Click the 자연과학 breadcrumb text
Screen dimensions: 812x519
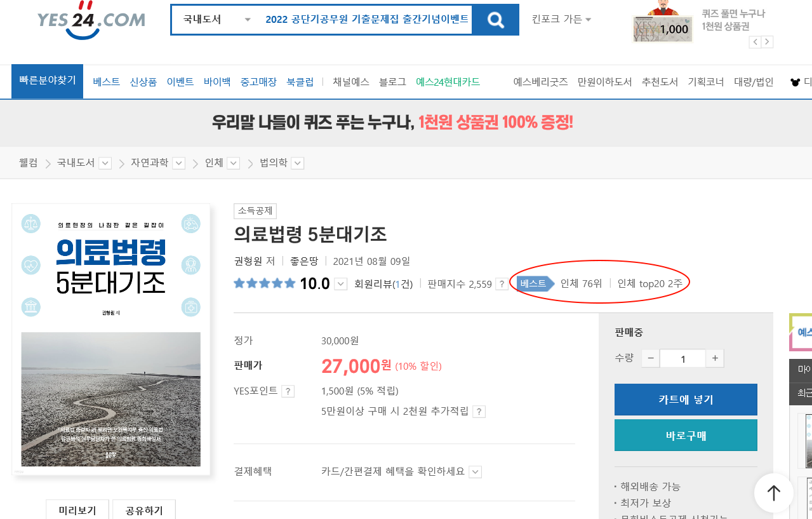[149, 163]
